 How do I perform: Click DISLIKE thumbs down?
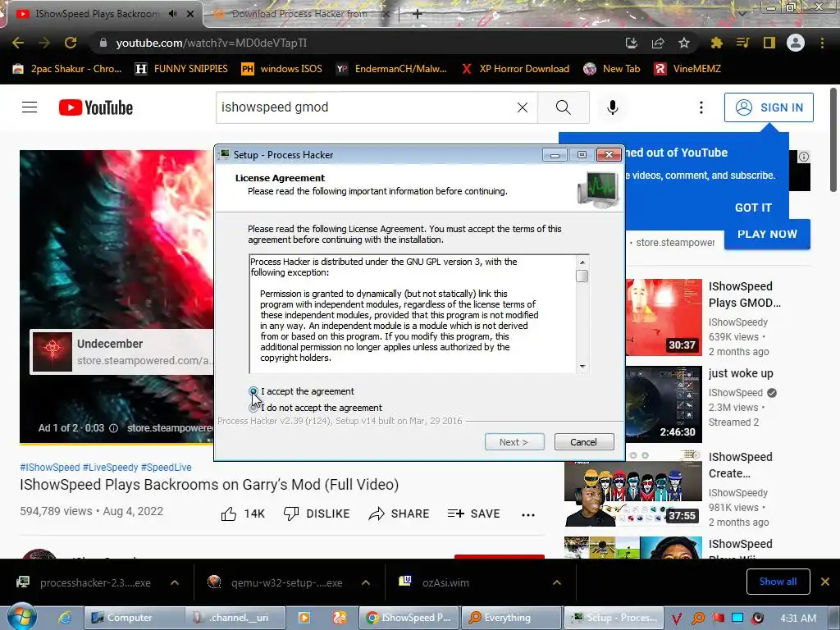[x=316, y=514]
